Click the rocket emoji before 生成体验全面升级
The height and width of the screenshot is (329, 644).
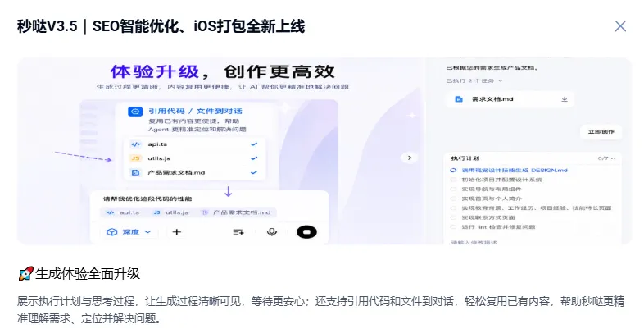(x=25, y=273)
